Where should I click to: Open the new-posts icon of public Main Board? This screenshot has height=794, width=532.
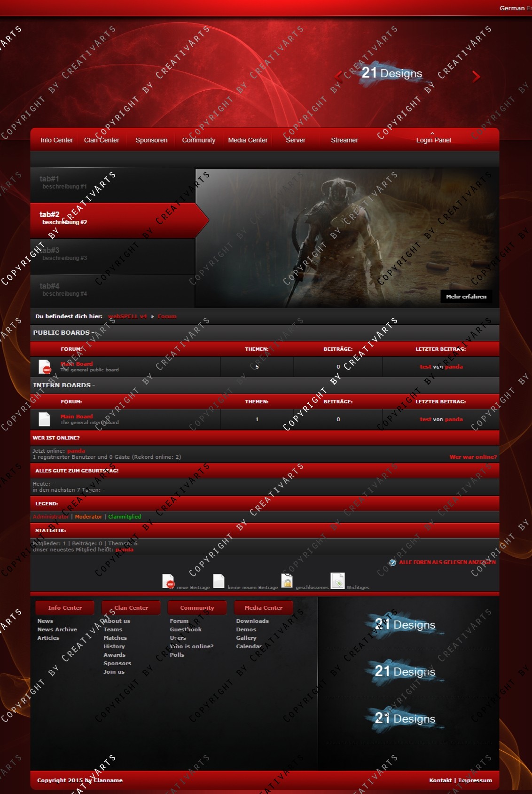[45, 367]
